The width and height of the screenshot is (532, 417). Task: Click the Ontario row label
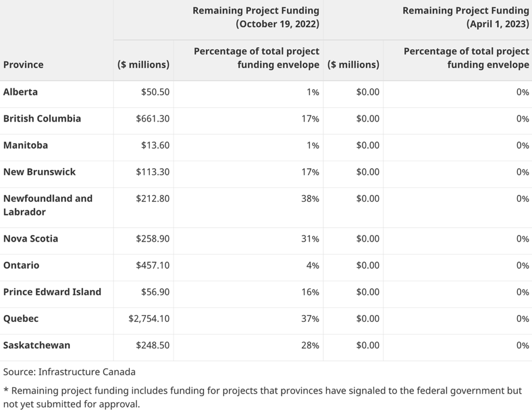coord(21,265)
